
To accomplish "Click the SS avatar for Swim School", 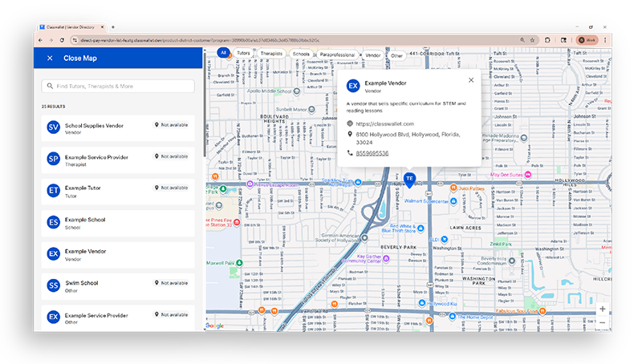I will tap(54, 285).
